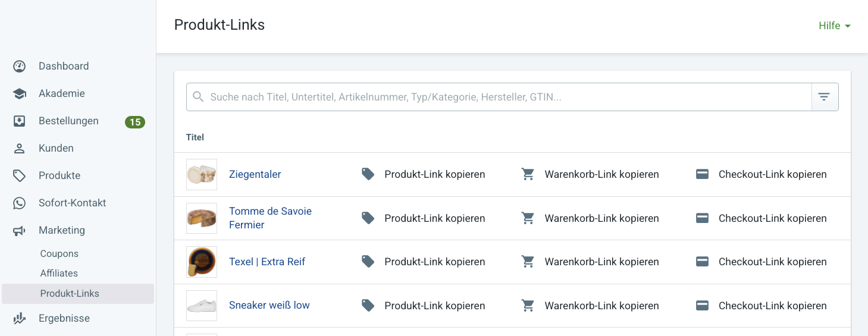Viewport: 868px width, 336px height.
Task: Go to Akademie section
Action: 62,93
